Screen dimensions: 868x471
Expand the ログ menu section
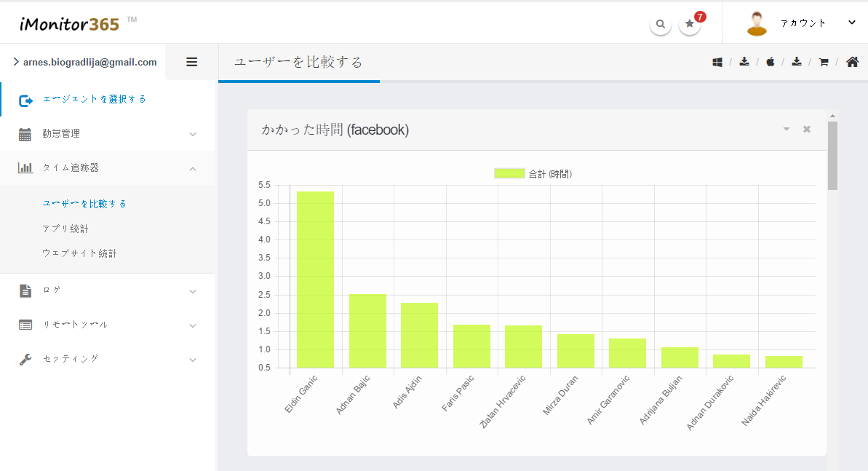pos(107,290)
